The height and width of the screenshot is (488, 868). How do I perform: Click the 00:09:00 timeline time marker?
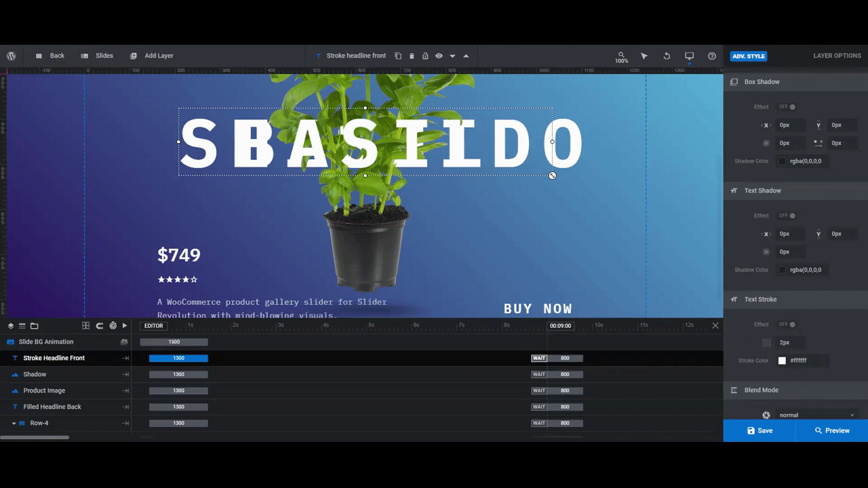(x=560, y=326)
